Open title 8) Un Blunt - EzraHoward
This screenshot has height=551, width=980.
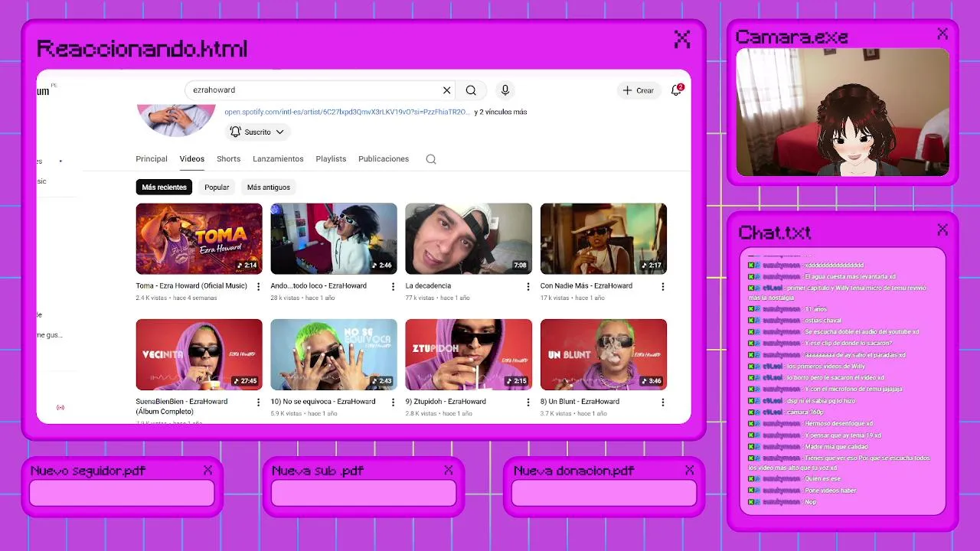point(580,402)
